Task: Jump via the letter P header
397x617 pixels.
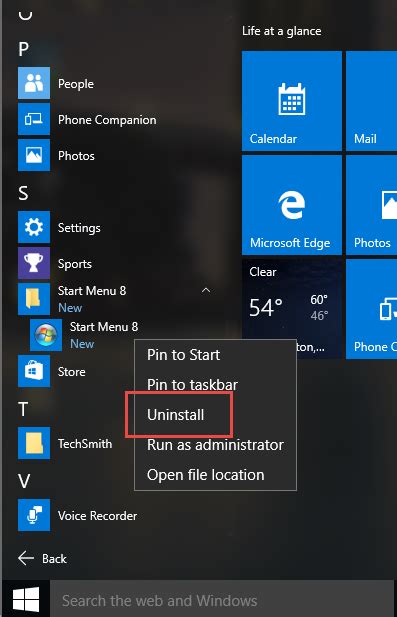Action: (x=24, y=49)
